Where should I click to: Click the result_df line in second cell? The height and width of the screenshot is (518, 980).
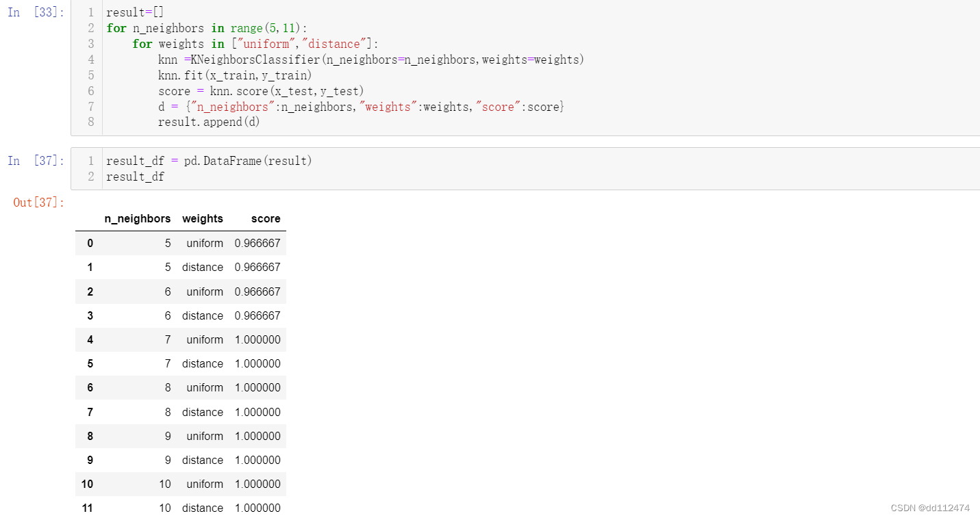pyautogui.click(x=135, y=177)
